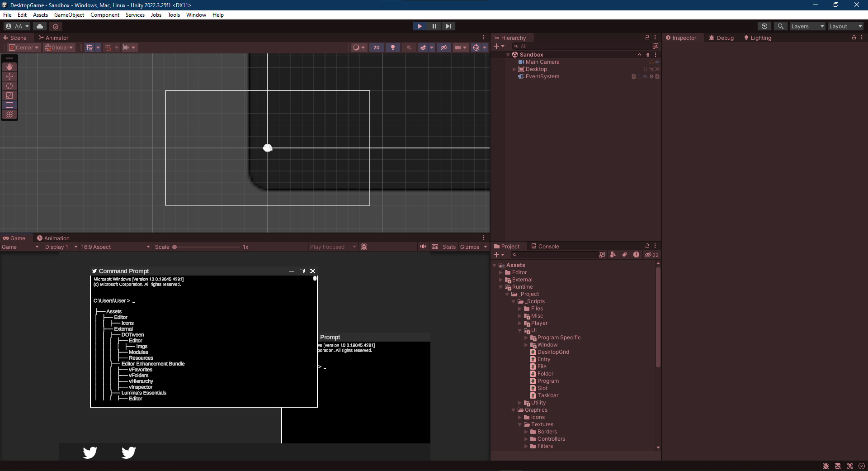Screen dimensions: 868x471
Task: Click search by type icon in Project
Action: tap(613, 255)
